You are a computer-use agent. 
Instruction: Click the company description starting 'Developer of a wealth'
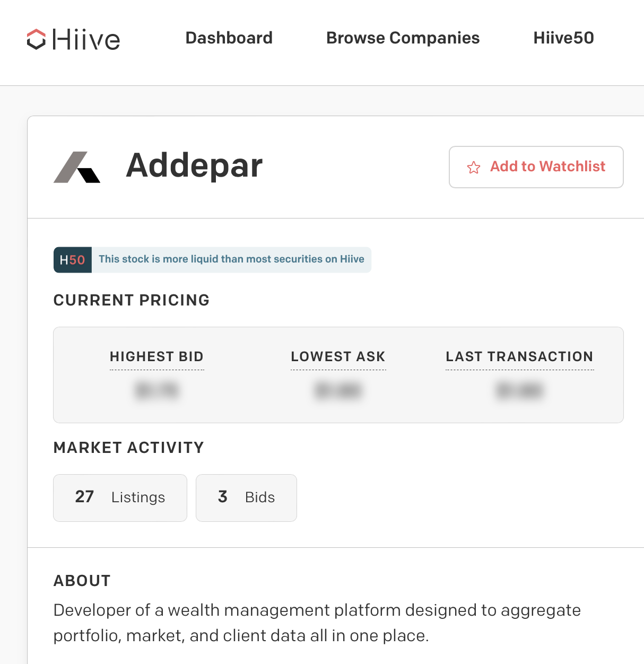[317, 623]
